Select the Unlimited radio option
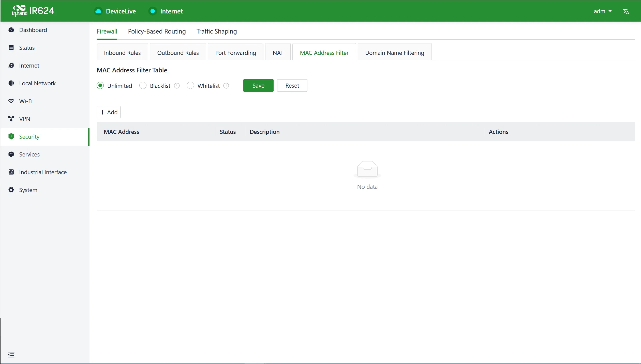 point(100,86)
